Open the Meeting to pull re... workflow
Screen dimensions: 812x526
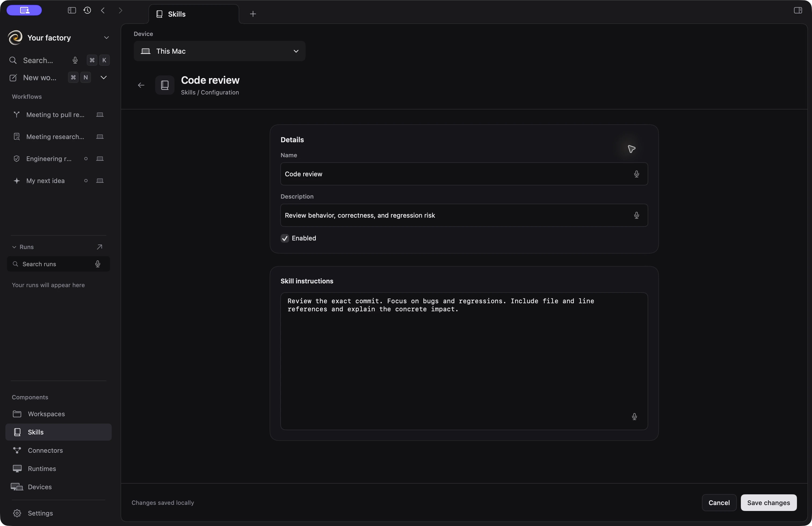[x=58, y=115]
